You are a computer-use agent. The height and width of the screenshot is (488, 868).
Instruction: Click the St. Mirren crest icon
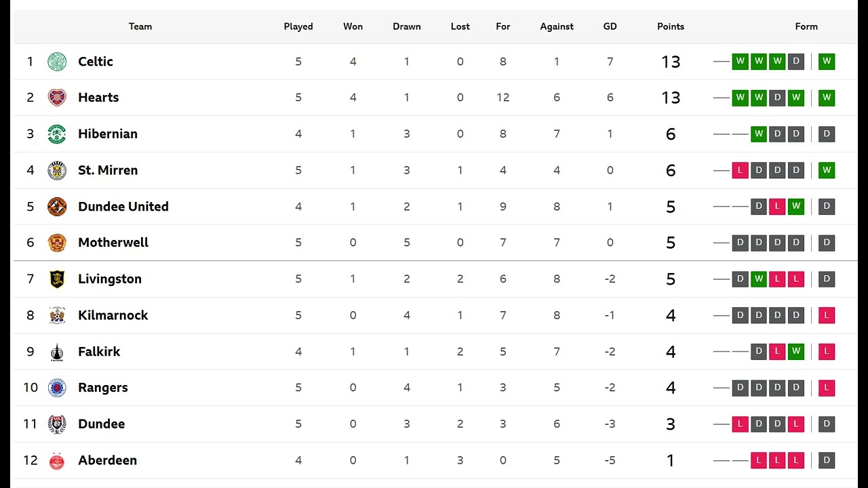tap(57, 170)
